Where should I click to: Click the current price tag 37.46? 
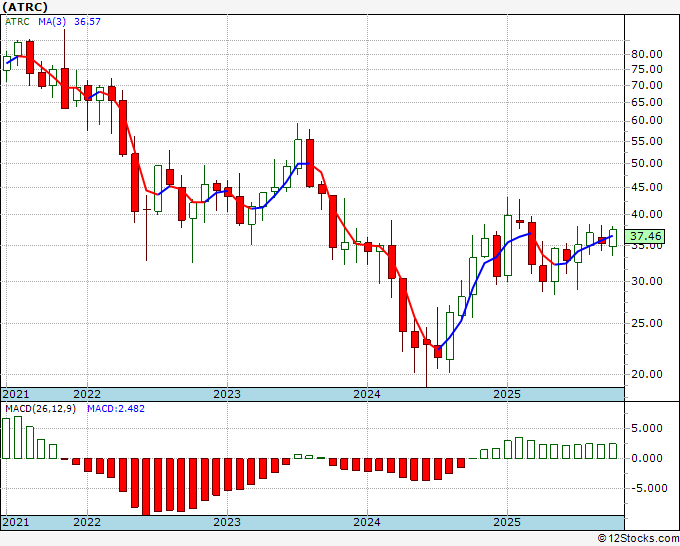pyautogui.click(x=648, y=237)
